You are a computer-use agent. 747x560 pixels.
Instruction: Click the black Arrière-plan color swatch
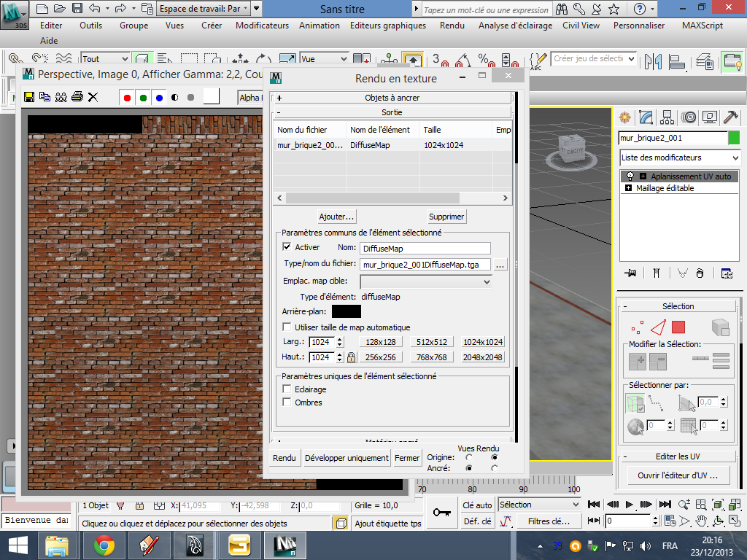(x=347, y=311)
